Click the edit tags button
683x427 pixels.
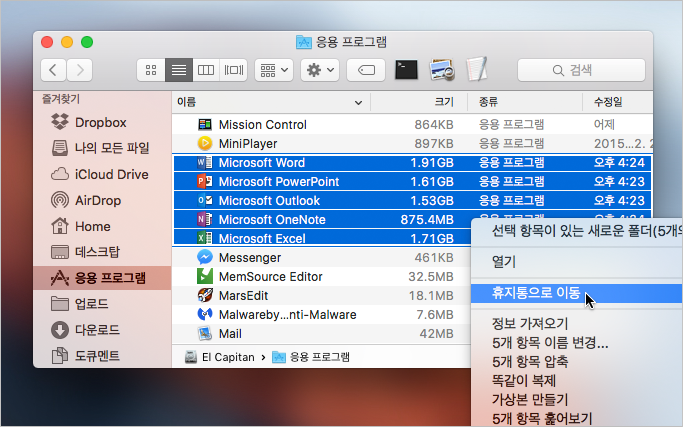click(x=366, y=70)
